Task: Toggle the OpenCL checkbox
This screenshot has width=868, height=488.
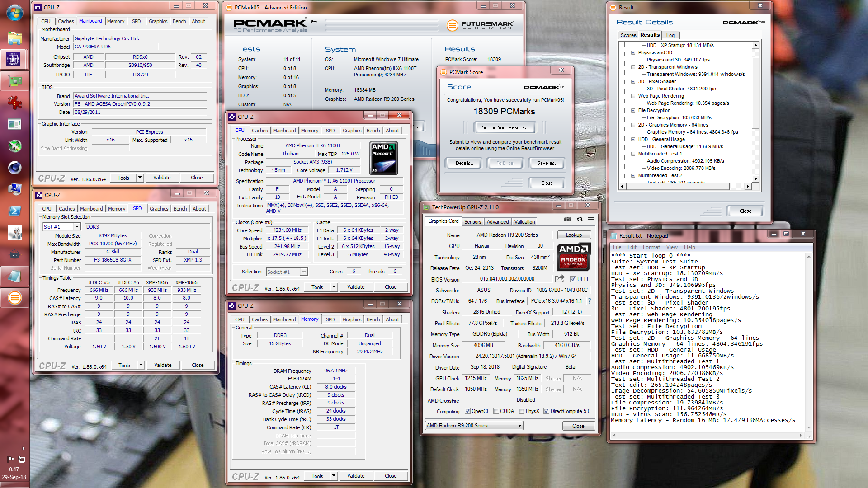Action: click(468, 411)
